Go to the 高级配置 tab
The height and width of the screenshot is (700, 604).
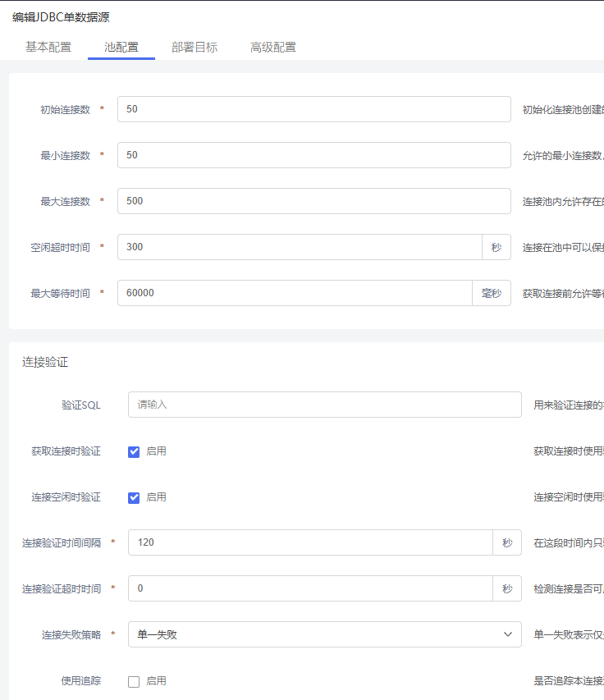pos(273,47)
